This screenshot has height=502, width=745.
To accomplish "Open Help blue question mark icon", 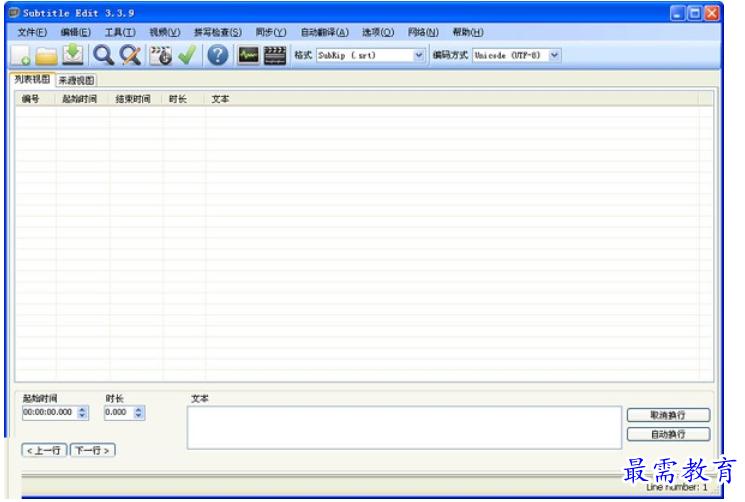I will pyautogui.click(x=218, y=55).
